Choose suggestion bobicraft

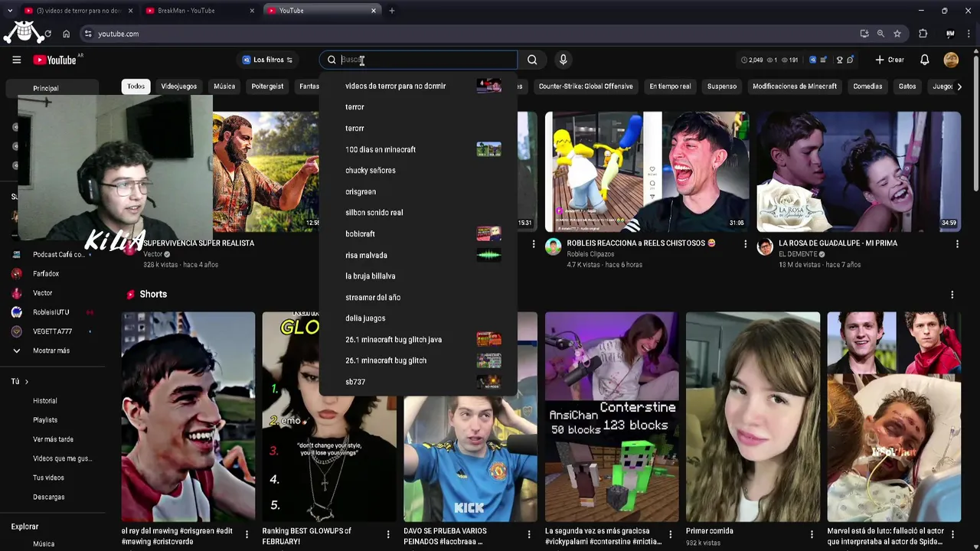418,233
